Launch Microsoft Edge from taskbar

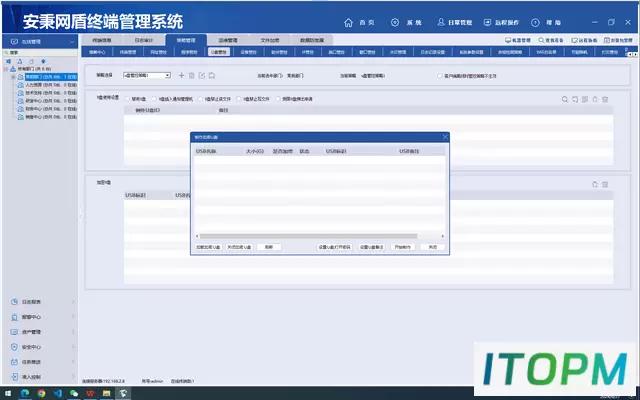(x=25, y=393)
